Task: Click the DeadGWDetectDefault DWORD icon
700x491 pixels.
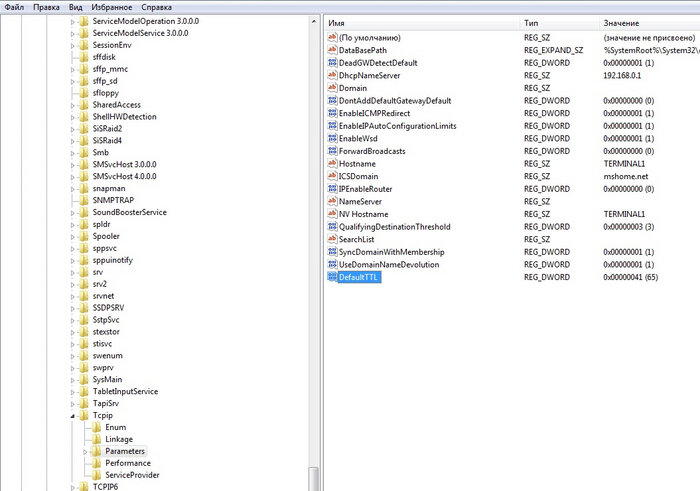Action: click(332, 62)
